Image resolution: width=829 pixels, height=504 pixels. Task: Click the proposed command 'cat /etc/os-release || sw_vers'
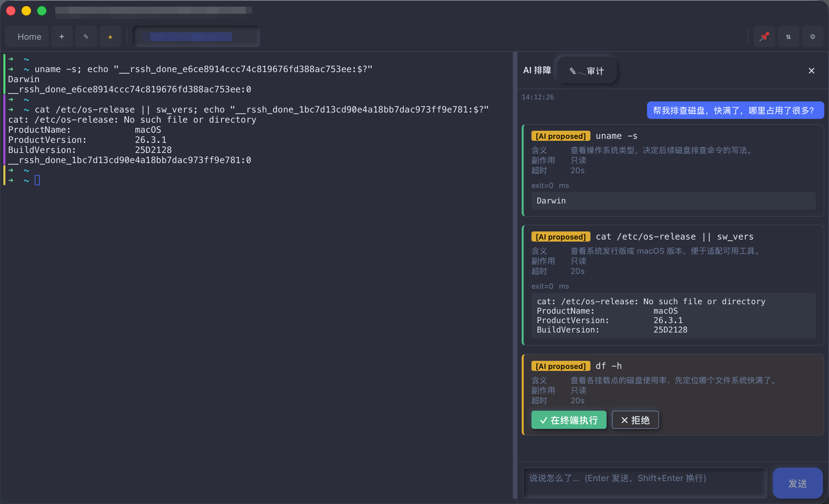point(674,237)
